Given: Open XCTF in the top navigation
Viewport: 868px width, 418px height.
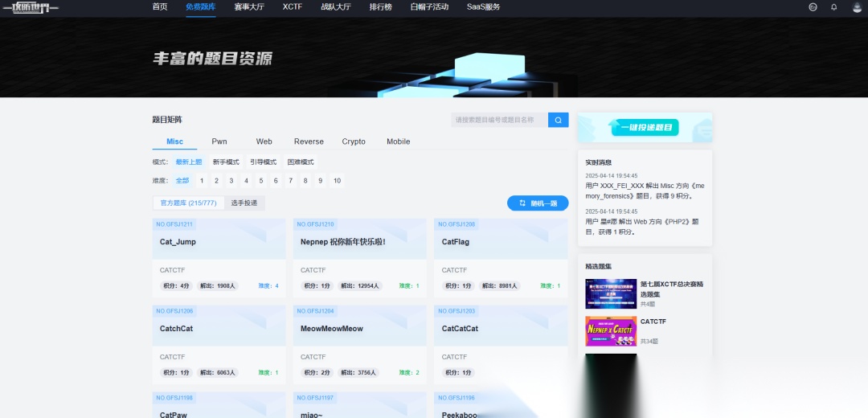Looking at the screenshot, I should 293,7.
